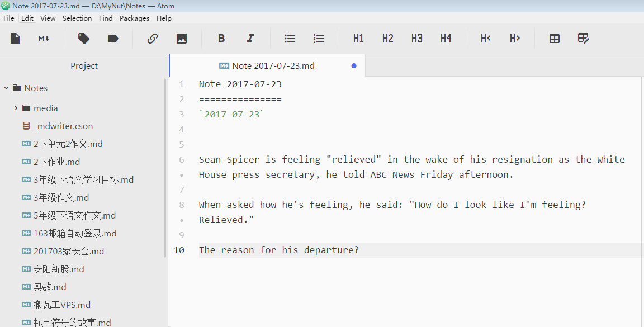Open the View menu

coord(48,18)
